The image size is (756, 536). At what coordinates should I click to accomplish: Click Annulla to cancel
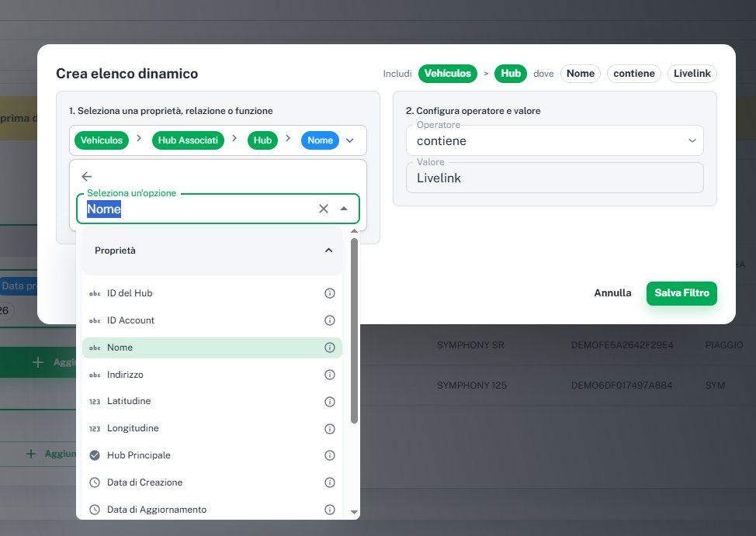[612, 293]
